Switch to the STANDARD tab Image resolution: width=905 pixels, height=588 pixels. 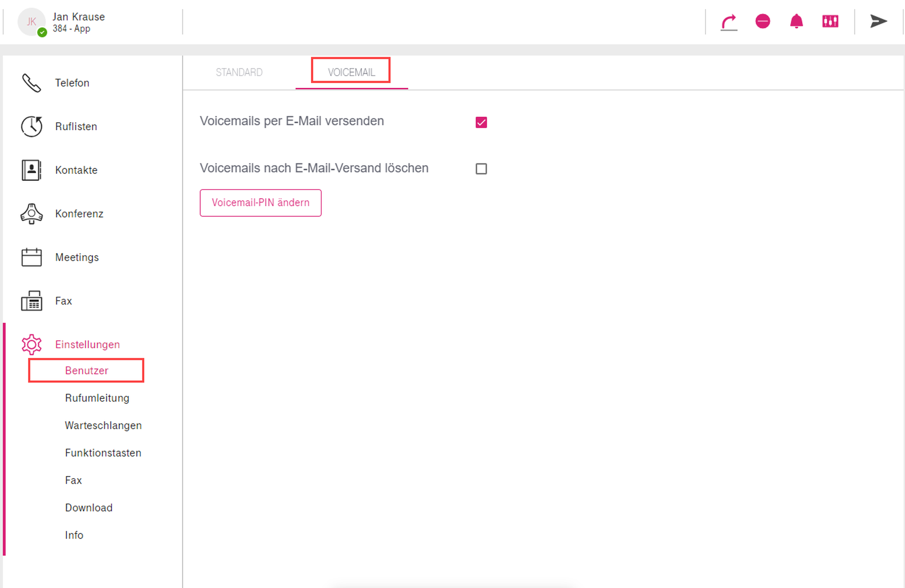click(239, 72)
